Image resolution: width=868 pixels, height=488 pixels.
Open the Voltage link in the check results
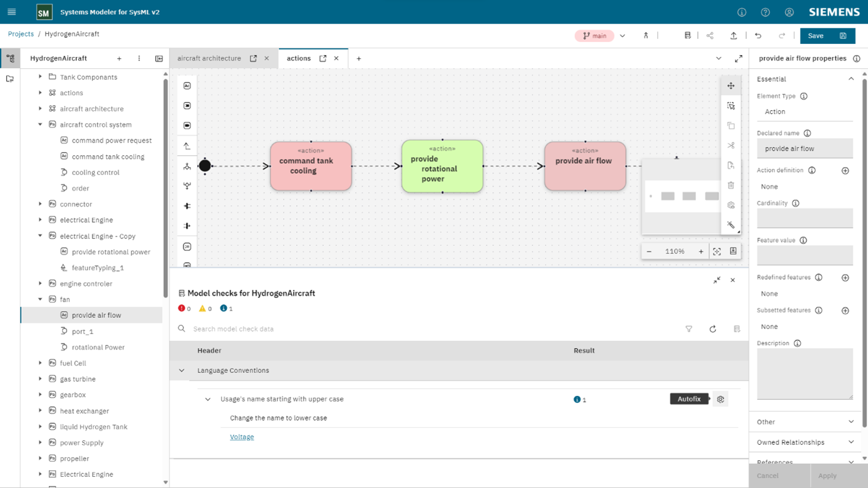(x=242, y=437)
